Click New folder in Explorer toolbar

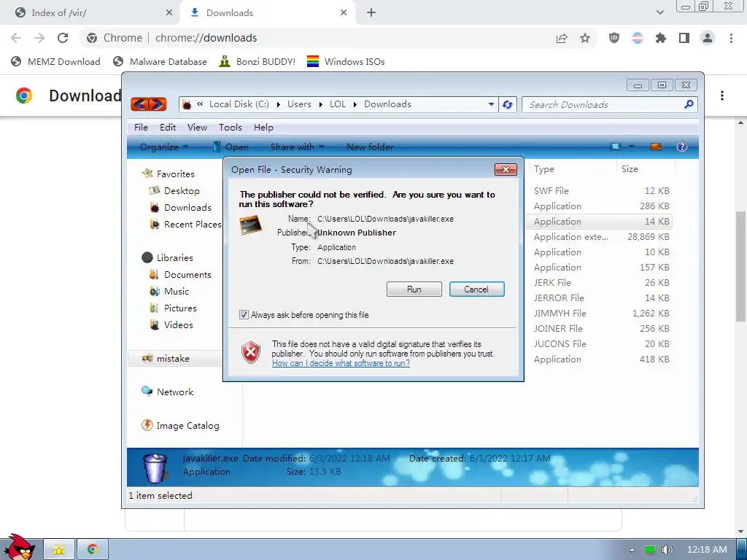pyautogui.click(x=370, y=147)
